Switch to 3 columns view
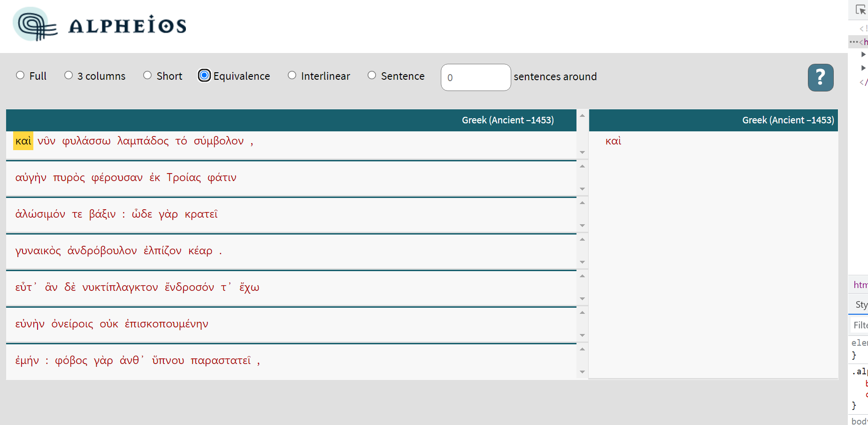The height and width of the screenshot is (425, 868). [69, 75]
